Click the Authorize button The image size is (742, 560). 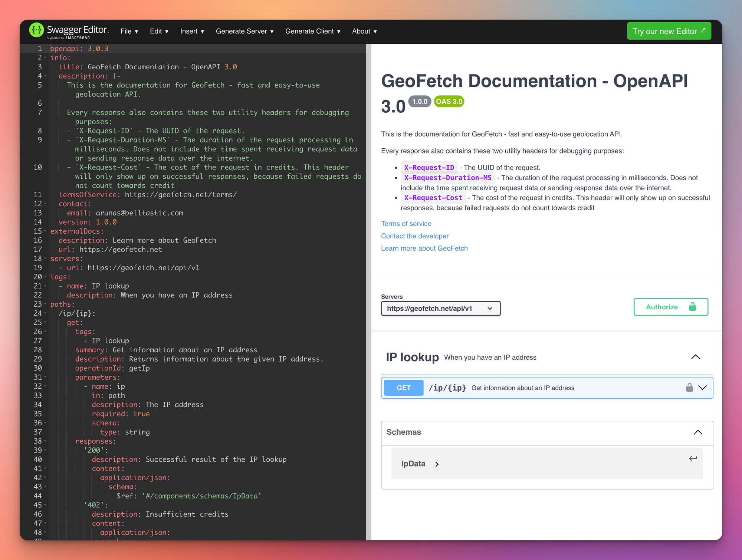[x=671, y=307]
